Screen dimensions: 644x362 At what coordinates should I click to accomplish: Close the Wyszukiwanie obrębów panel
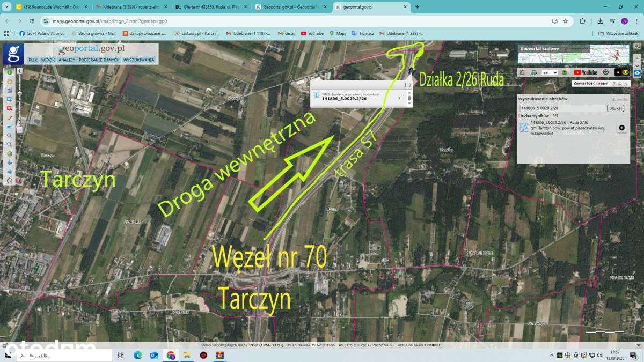[626, 99]
